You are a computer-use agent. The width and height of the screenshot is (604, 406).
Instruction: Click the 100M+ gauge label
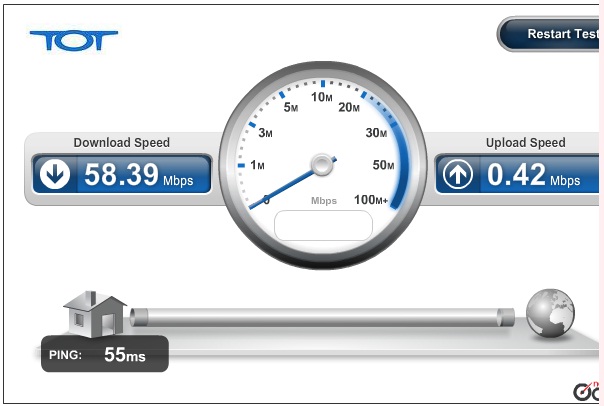pyautogui.click(x=371, y=200)
